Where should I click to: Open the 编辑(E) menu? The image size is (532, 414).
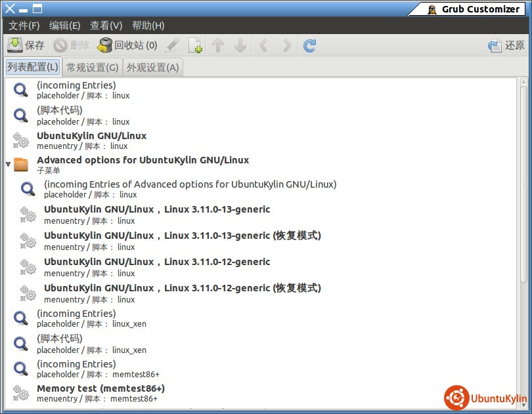tap(64, 26)
